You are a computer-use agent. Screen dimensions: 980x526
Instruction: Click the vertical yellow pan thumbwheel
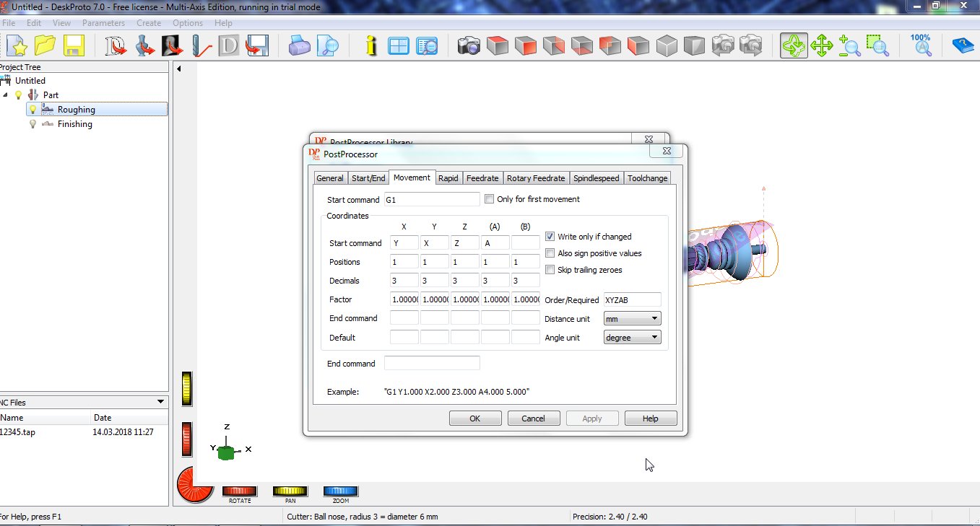pos(187,389)
